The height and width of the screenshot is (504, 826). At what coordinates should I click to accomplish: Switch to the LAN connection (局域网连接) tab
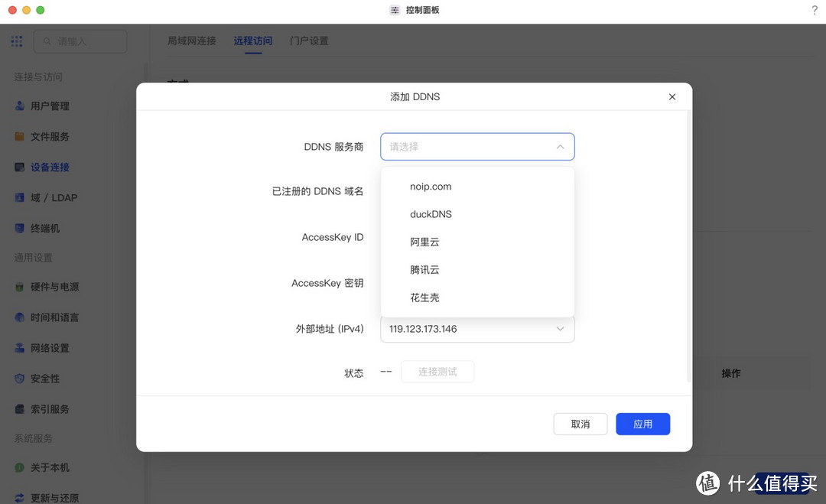[192, 41]
